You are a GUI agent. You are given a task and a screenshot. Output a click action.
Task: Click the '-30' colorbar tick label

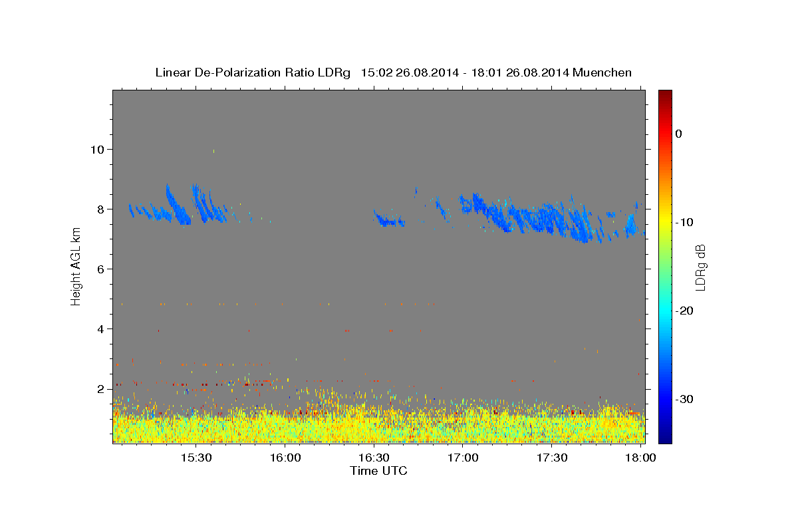pos(684,399)
